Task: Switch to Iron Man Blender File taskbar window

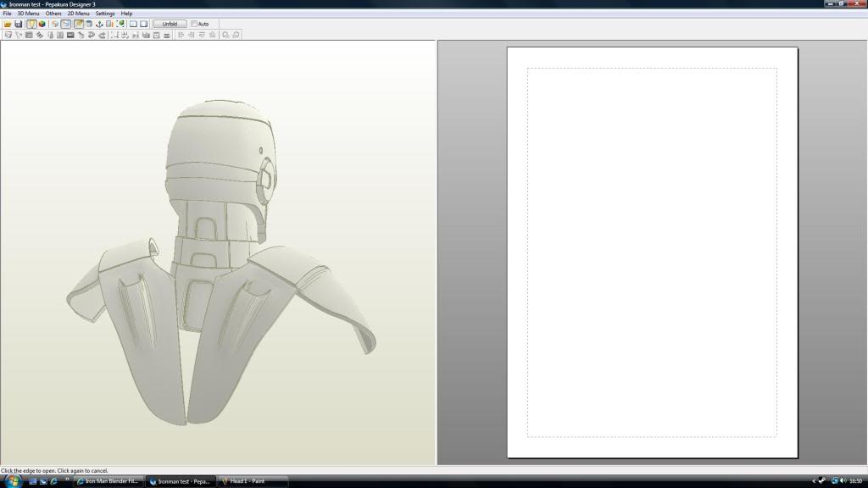Action: [x=108, y=481]
